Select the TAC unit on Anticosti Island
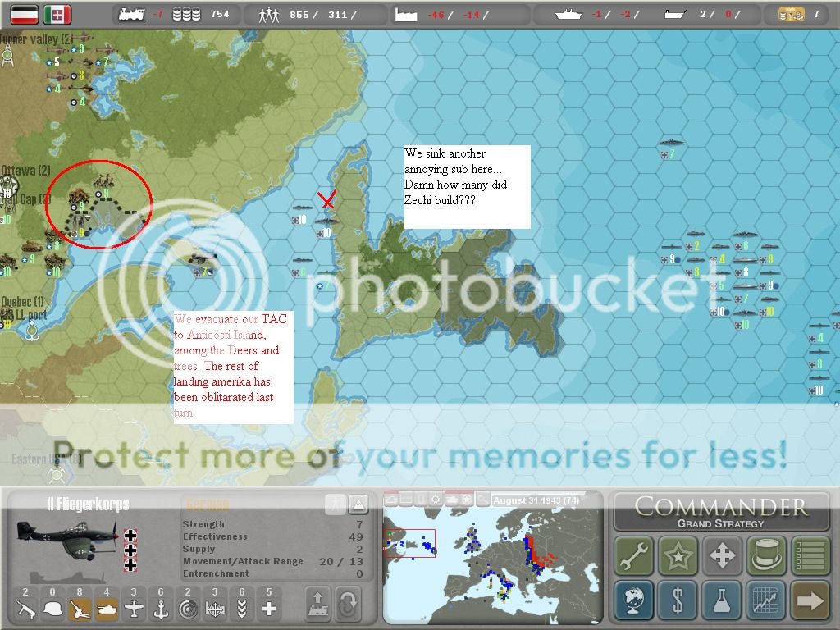The image size is (840, 630). click(x=199, y=260)
